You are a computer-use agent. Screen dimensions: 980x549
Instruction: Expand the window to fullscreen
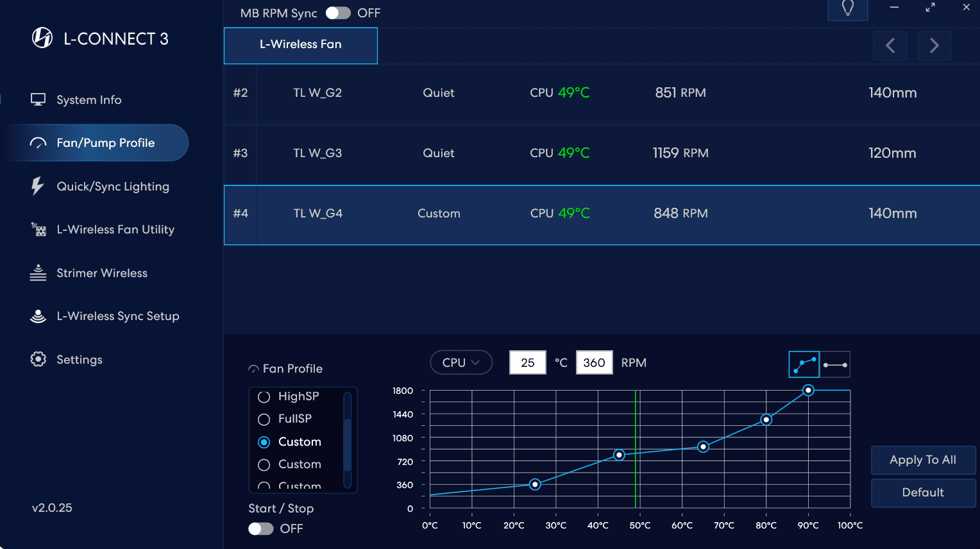tap(930, 7)
